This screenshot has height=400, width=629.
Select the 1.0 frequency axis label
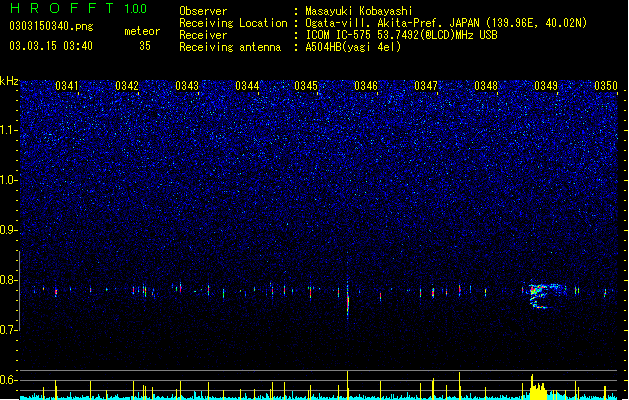point(9,180)
